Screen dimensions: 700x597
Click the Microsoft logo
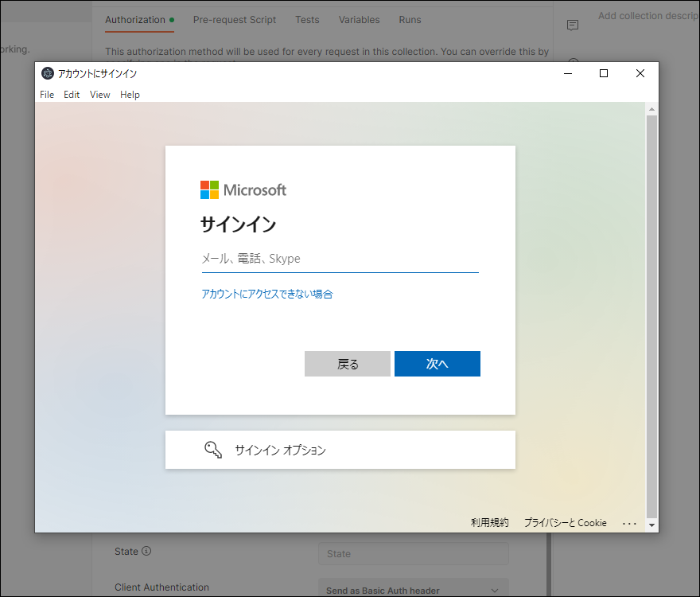(x=243, y=190)
